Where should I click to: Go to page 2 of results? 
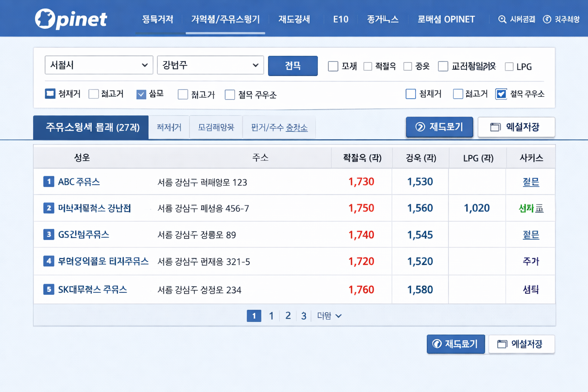coord(288,315)
